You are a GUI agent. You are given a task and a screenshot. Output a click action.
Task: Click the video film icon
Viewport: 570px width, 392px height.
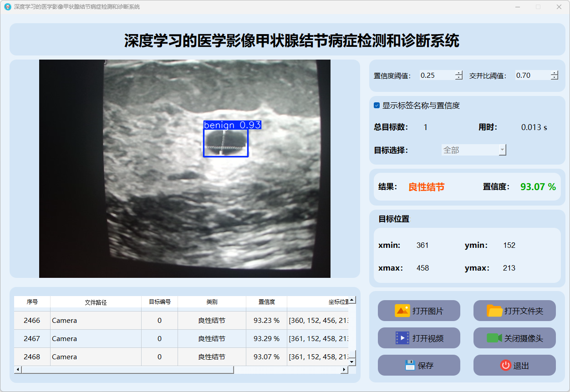pos(402,338)
